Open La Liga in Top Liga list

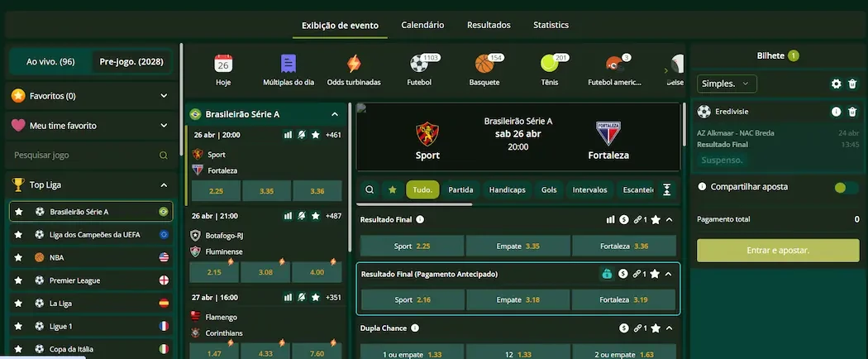click(x=91, y=303)
